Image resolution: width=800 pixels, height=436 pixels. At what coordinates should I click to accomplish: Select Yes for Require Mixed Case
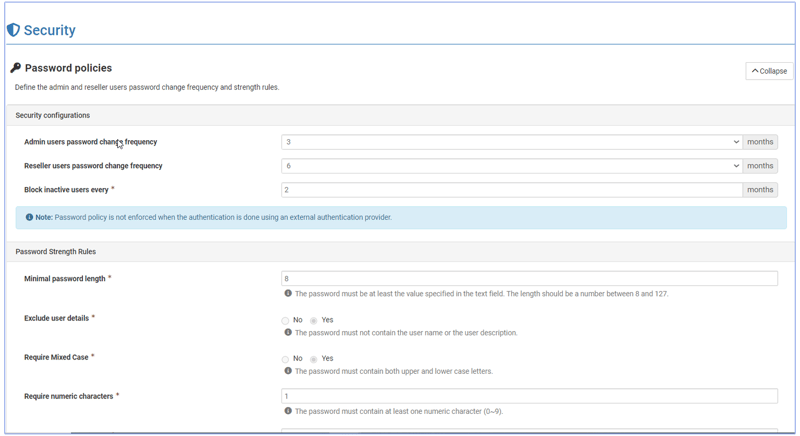click(313, 359)
